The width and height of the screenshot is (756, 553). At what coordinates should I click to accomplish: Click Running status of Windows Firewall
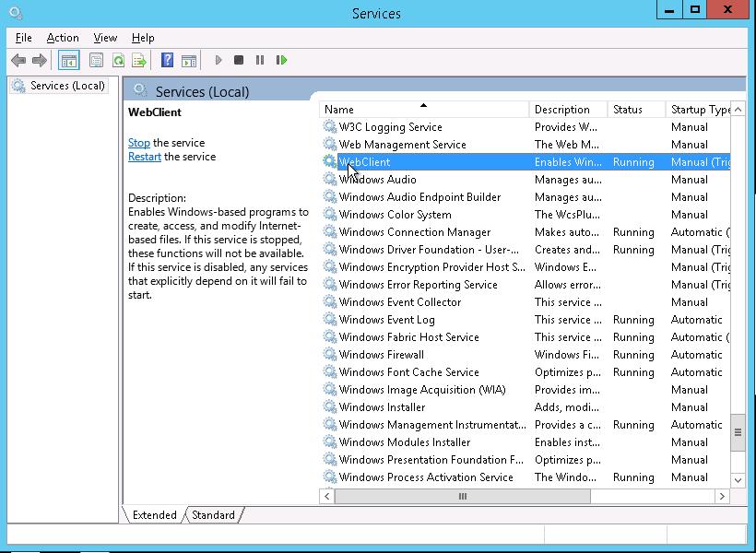(633, 354)
